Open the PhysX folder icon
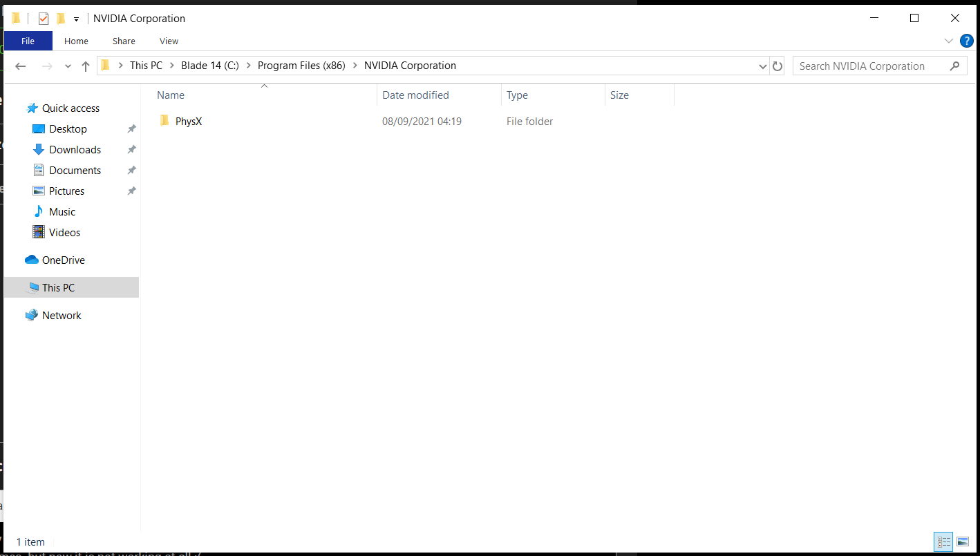 164,121
